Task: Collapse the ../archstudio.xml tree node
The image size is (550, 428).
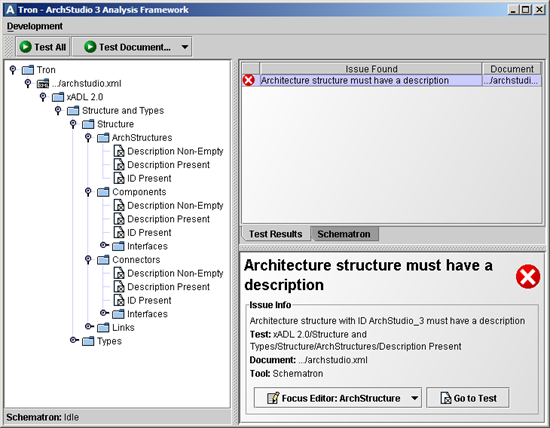Action: [28, 83]
